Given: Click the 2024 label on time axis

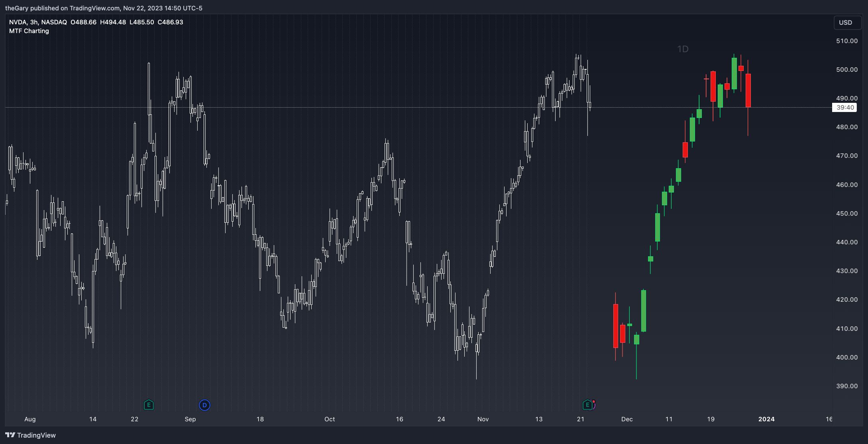Looking at the screenshot, I should point(766,419).
